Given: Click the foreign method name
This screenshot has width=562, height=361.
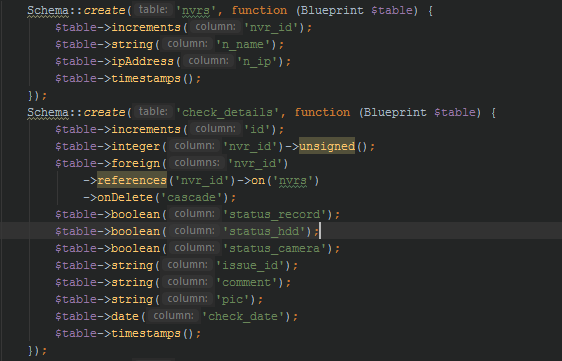Looking at the screenshot, I should [x=135, y=163].
